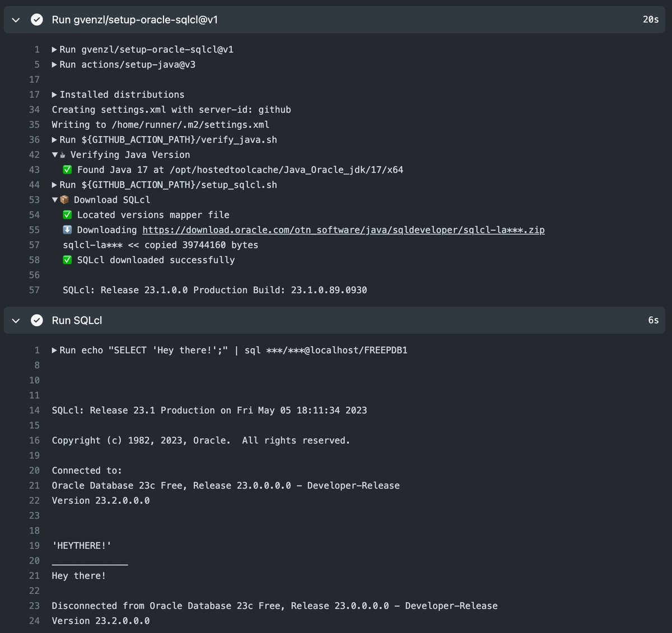The height and width of the screenshot is (633, 672).
Task: Click the success check icon for Run SQLcl step
Action: [x=37, y=321]
